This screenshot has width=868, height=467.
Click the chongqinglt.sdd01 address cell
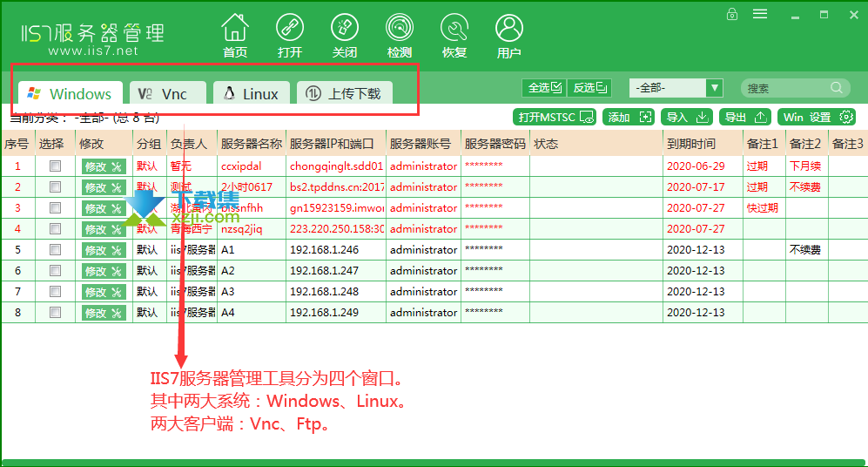tap(336, 166)
